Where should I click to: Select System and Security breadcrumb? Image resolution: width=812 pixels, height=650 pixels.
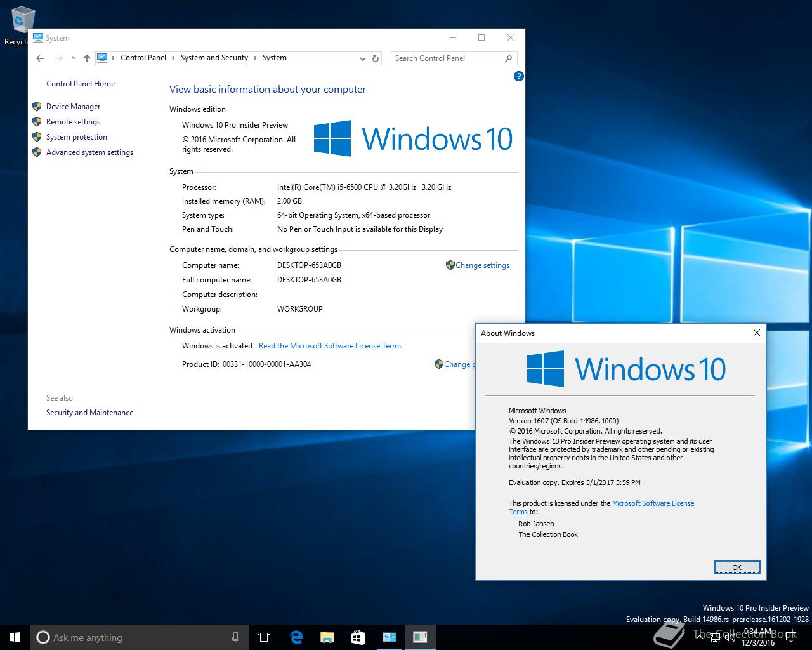pyautogui.click(x=214, y=58)
